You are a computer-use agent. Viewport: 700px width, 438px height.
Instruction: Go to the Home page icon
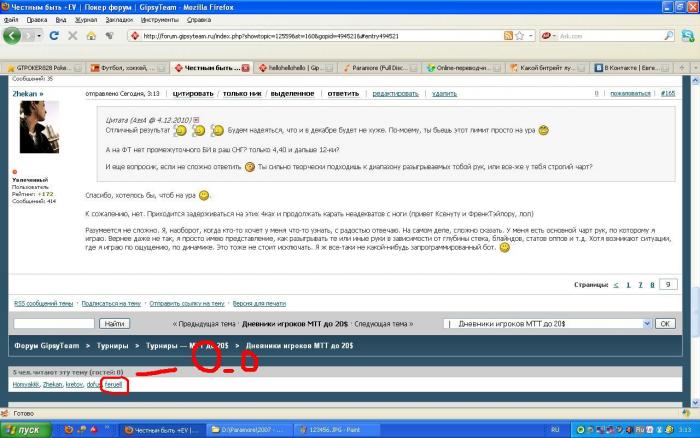91,36
